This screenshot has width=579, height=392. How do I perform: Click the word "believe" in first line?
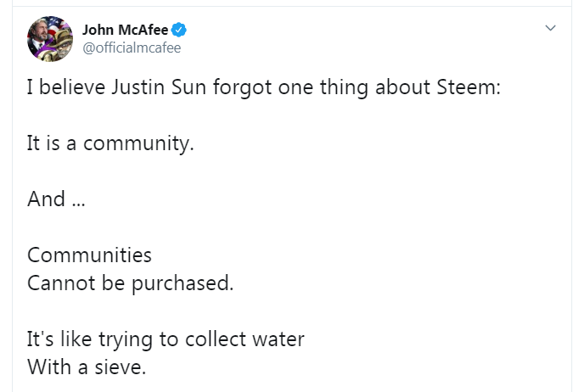point(73,88)
